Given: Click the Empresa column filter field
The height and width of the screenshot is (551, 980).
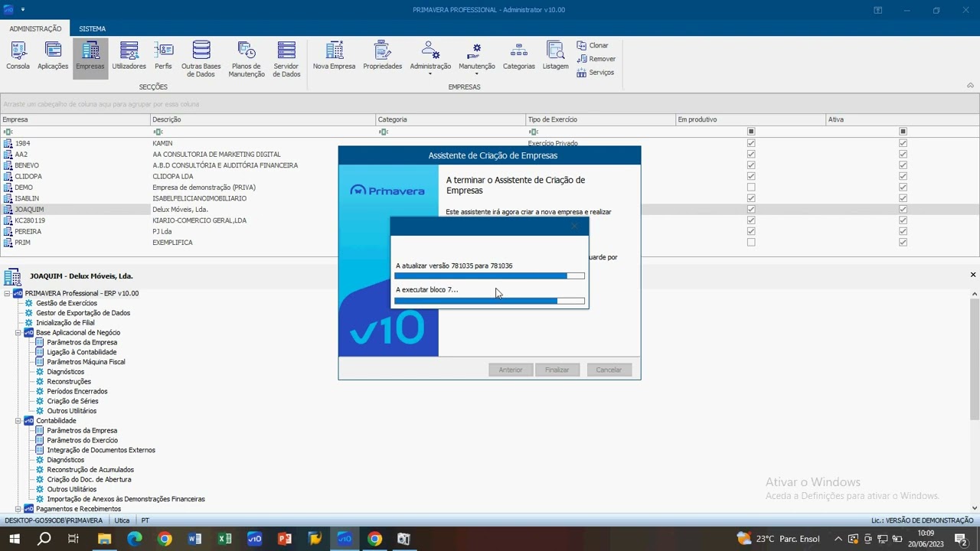Looking at the screenshot, I should (75, 132).
